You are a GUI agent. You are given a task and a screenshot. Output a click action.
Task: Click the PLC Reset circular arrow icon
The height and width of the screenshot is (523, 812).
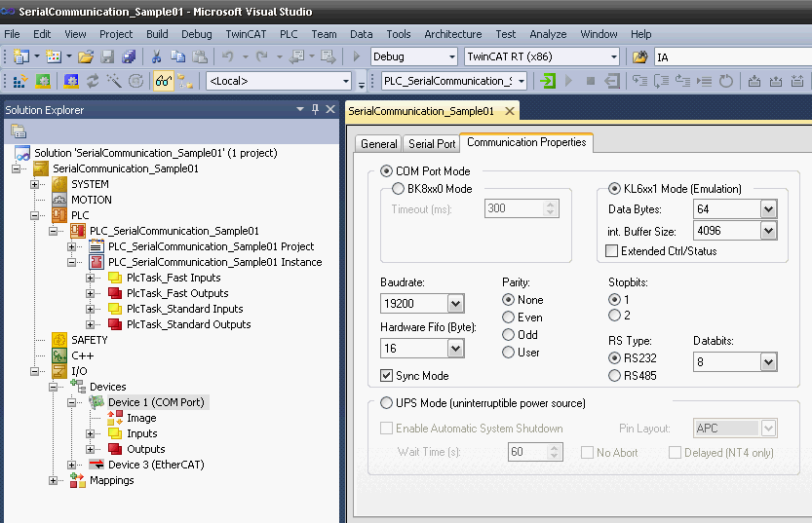point(726,81)
